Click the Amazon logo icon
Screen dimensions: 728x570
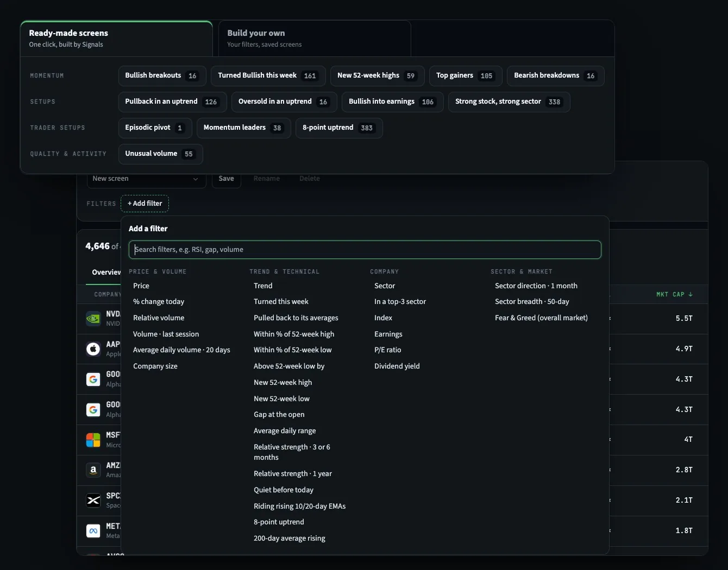93,470
